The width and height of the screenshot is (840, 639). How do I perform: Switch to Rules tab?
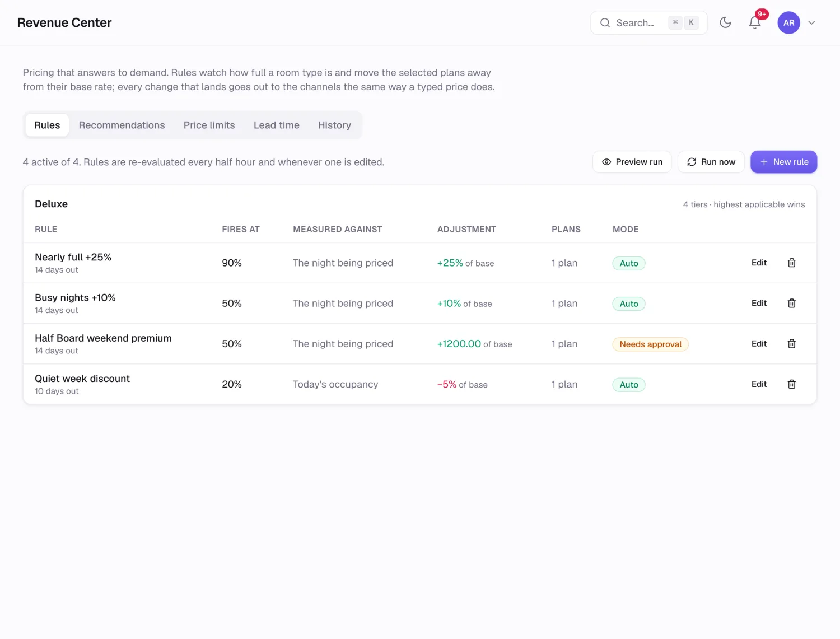47,125
